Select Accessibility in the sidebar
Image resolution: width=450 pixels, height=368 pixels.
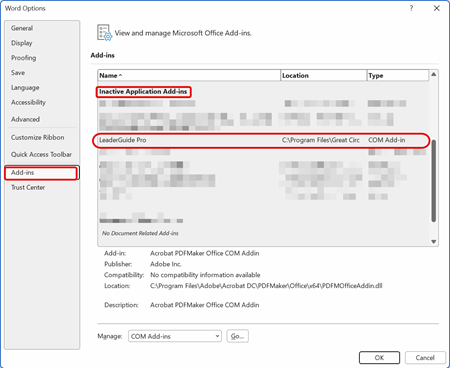click(x=28, y=102)
